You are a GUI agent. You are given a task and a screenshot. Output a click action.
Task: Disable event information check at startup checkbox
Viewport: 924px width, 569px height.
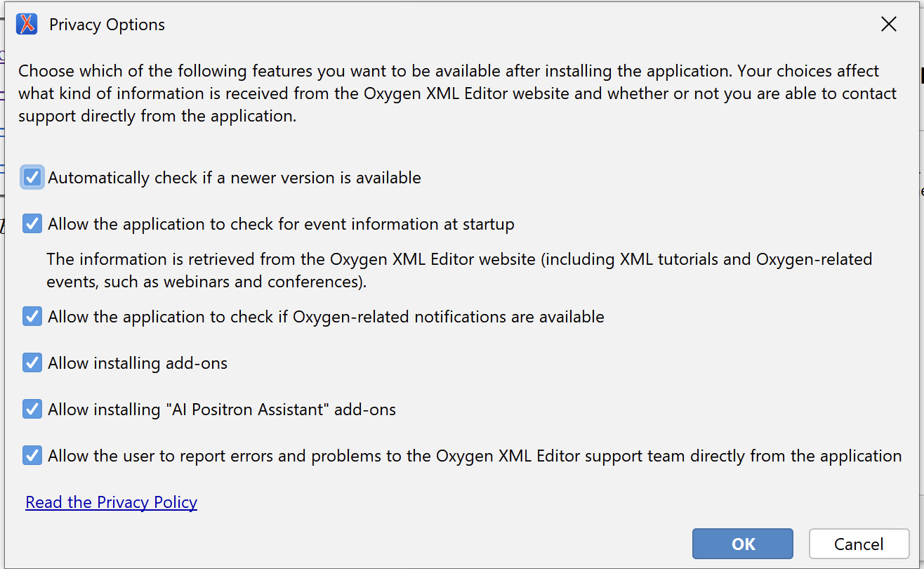pyautogui.click(x=32, y=224)
